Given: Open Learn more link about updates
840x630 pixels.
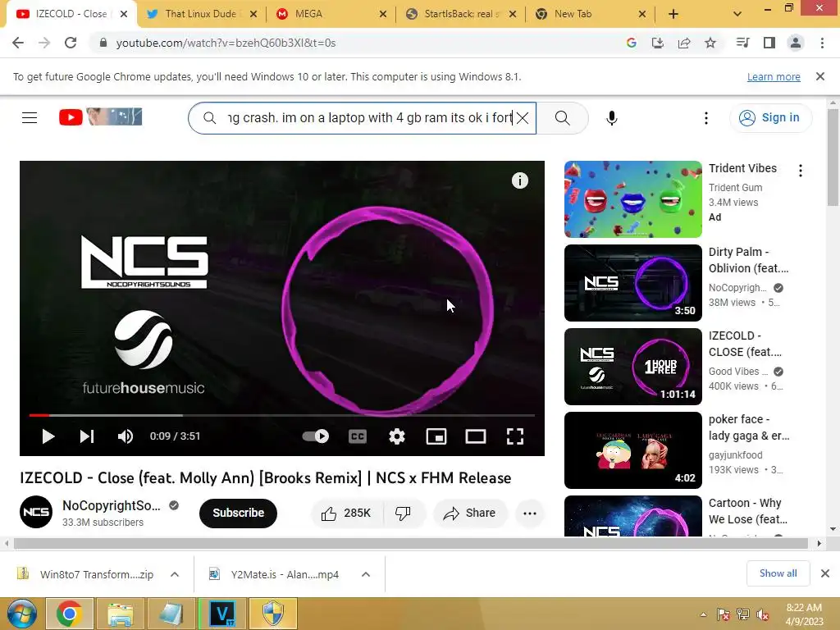Looking at the screenshot, I should tap(774, 76).
